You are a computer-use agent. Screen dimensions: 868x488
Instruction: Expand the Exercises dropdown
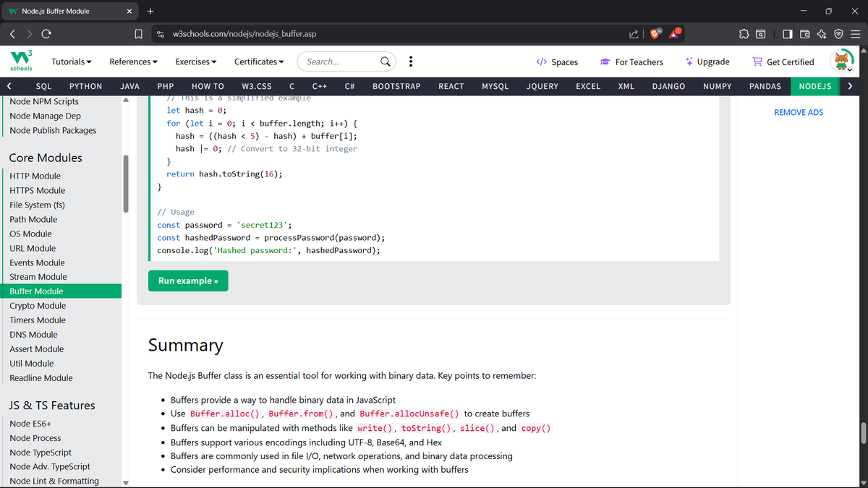pyautogui.click(x=196, y=61)
